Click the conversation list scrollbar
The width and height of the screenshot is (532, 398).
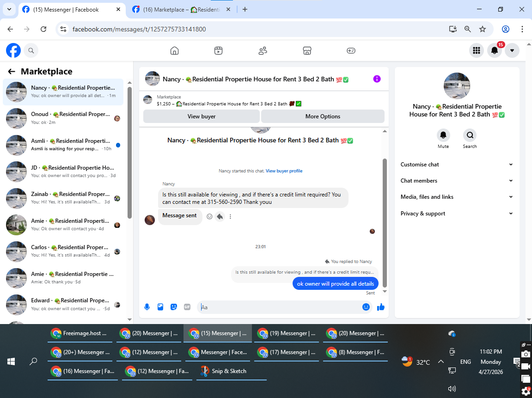[x=129, y=153]
